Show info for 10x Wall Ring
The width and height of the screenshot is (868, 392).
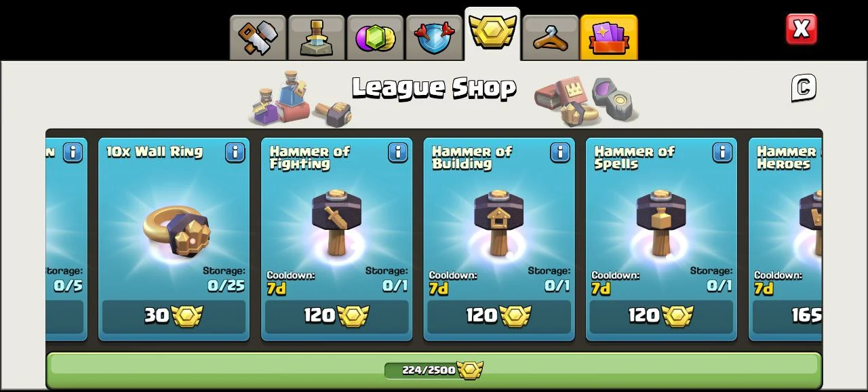coord(235,152)
